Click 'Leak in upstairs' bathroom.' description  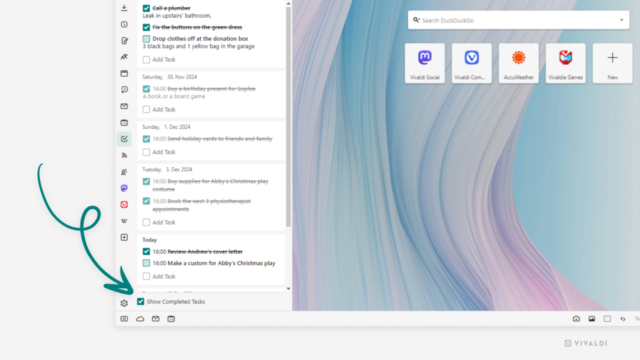point(177,16)
